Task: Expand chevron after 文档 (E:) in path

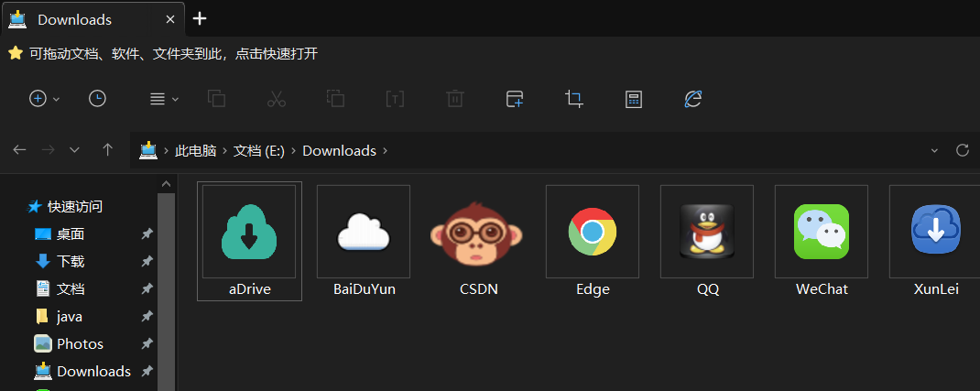Action: pyautogui.click(x=294, y=150)
